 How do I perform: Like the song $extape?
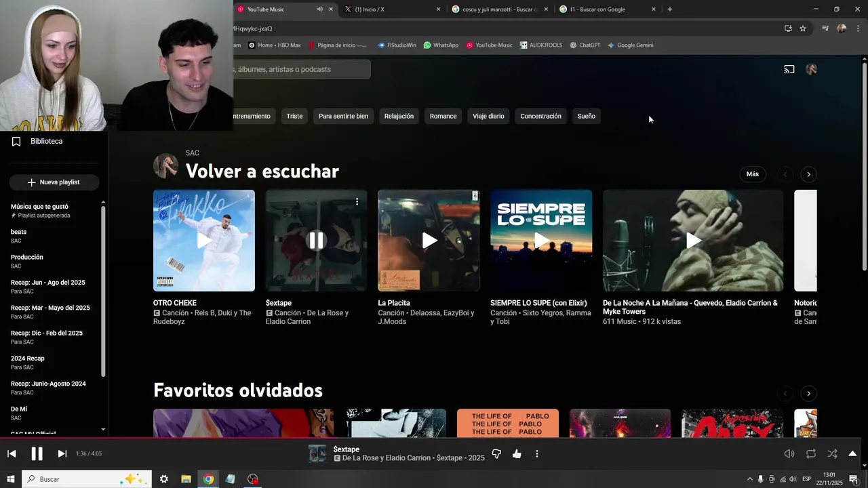(517, 453)
